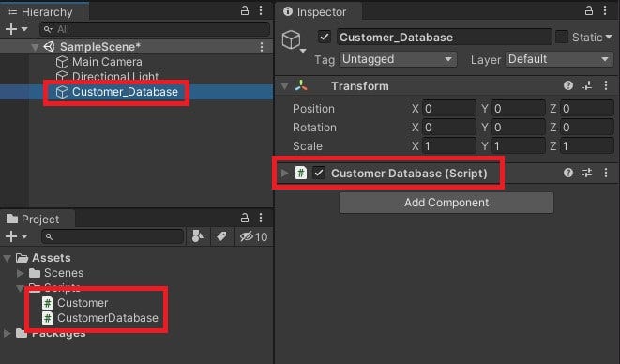Collapse the Assets folder arrow
The height and width of the screenshot is (364, 620).
[7, 258]
